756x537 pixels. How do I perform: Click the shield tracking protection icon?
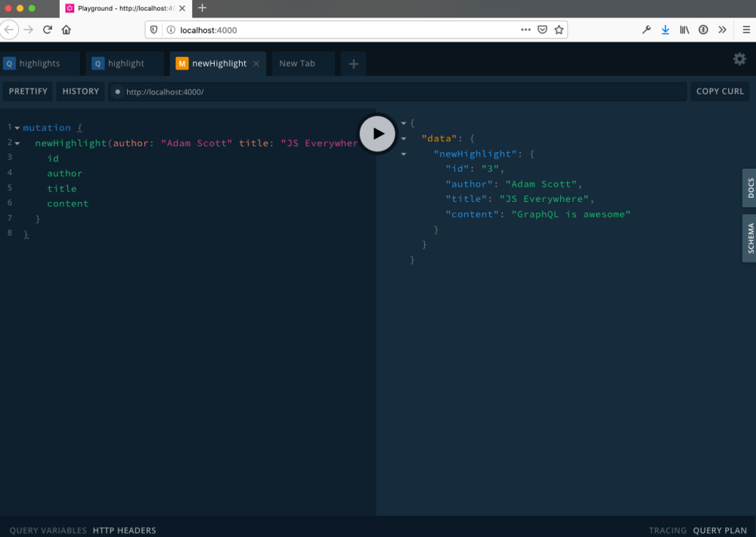tap(154, 29)
